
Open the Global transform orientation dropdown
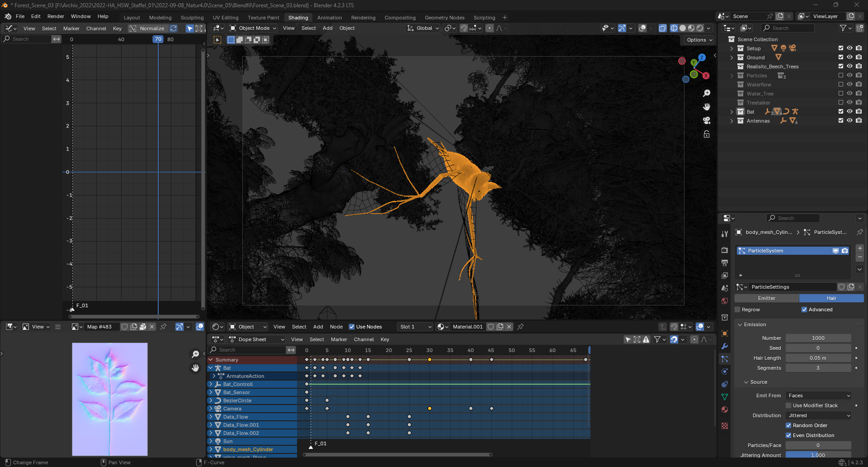click(423, 28)
